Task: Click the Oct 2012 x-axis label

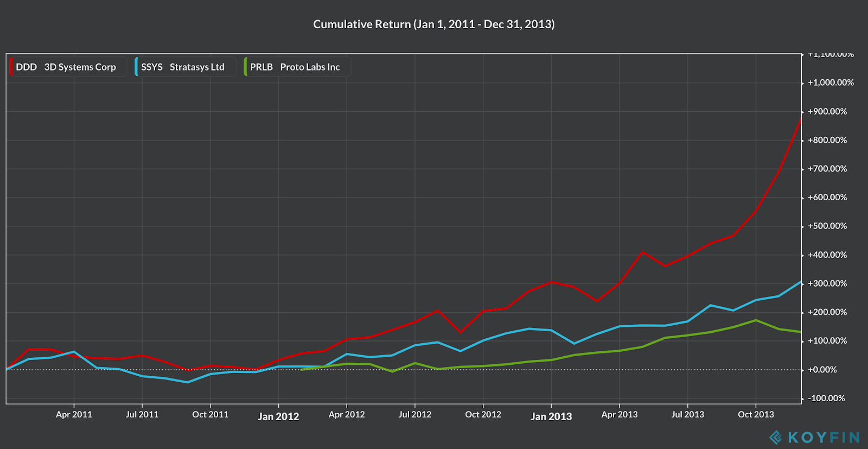Action: pyautogui.click(x=483, y=414)
